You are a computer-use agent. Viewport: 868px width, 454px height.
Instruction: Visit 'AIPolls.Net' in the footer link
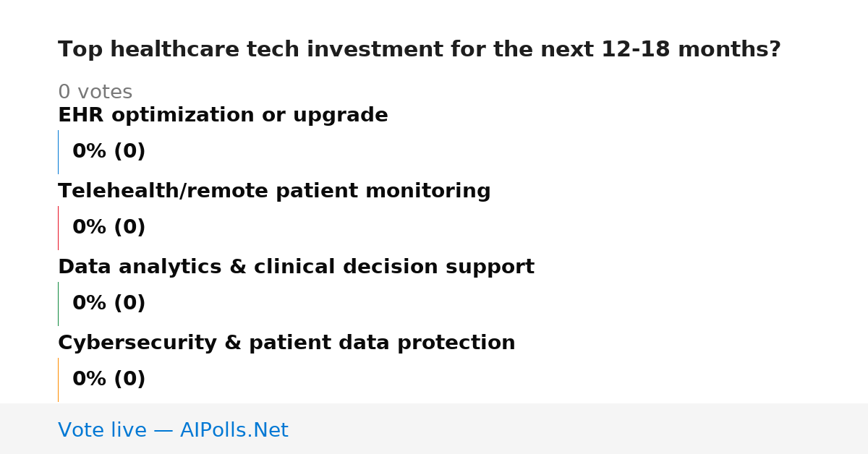(234, 431)
